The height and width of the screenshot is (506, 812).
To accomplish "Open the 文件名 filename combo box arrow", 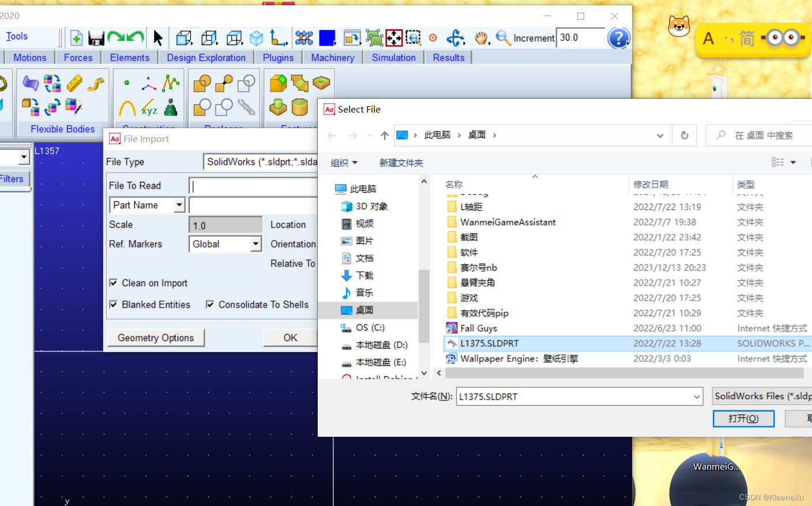I will click(x=697, y=396).
